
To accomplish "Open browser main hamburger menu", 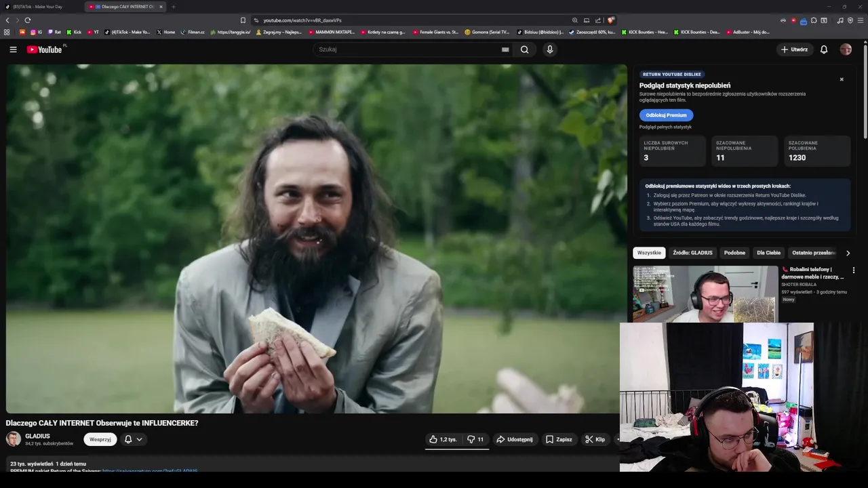I will coord(861,20).
